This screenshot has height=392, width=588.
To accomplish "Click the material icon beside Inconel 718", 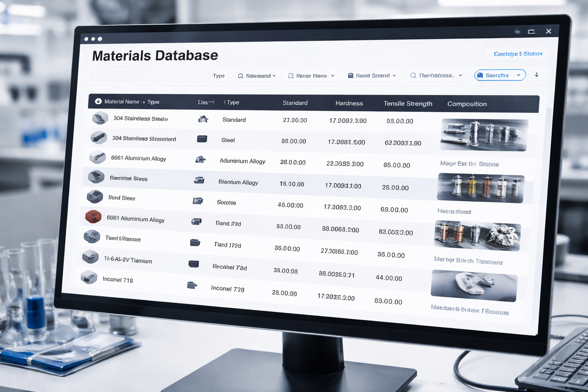I will click(89, 277).
